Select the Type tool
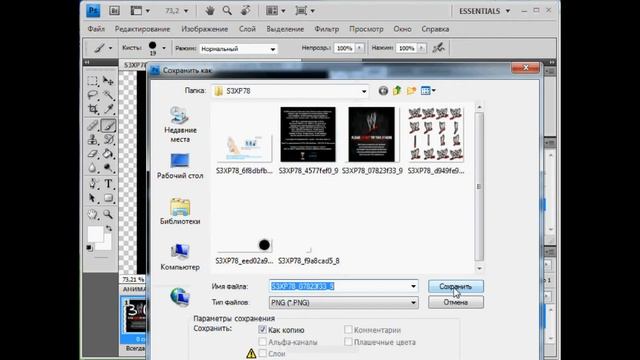 point(108,184)
